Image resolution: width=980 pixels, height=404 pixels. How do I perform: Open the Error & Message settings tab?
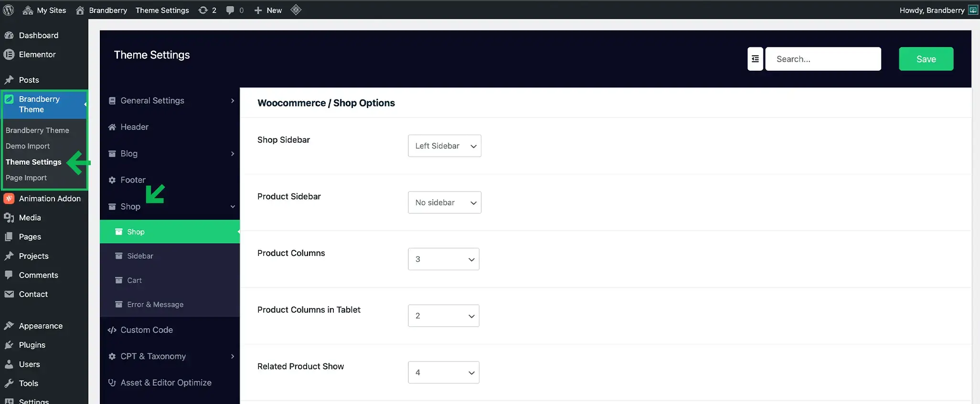[155, 305]
